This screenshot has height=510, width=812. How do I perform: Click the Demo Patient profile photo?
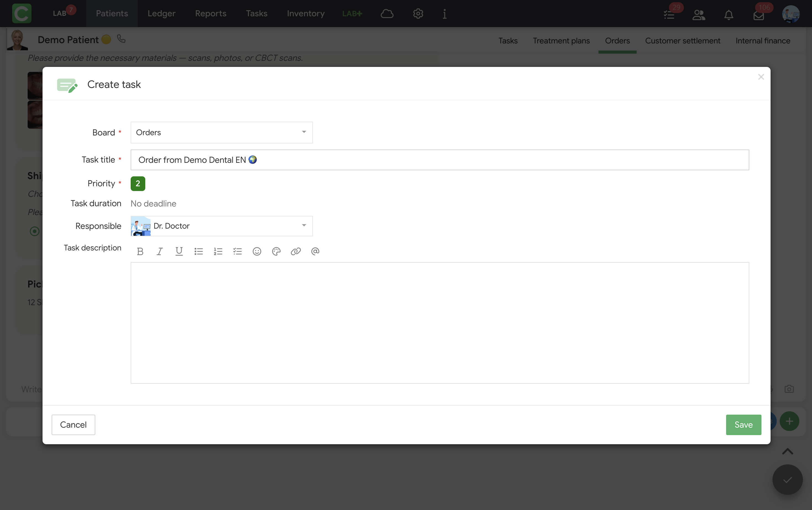click(17, 40)
